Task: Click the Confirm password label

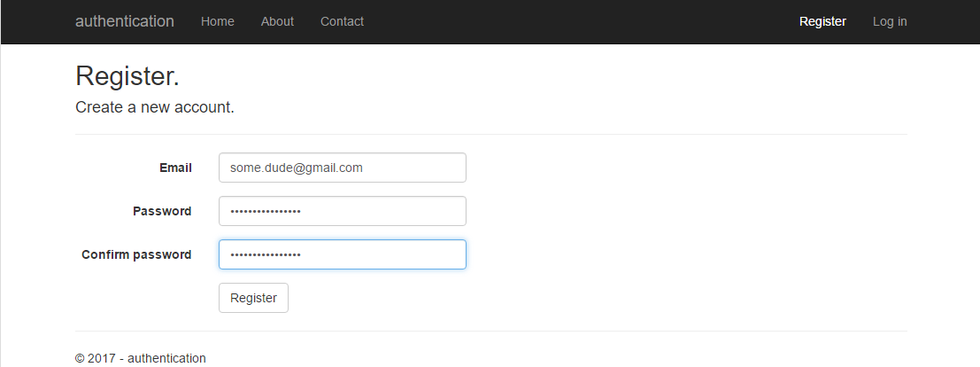Action: click(136, 254)
